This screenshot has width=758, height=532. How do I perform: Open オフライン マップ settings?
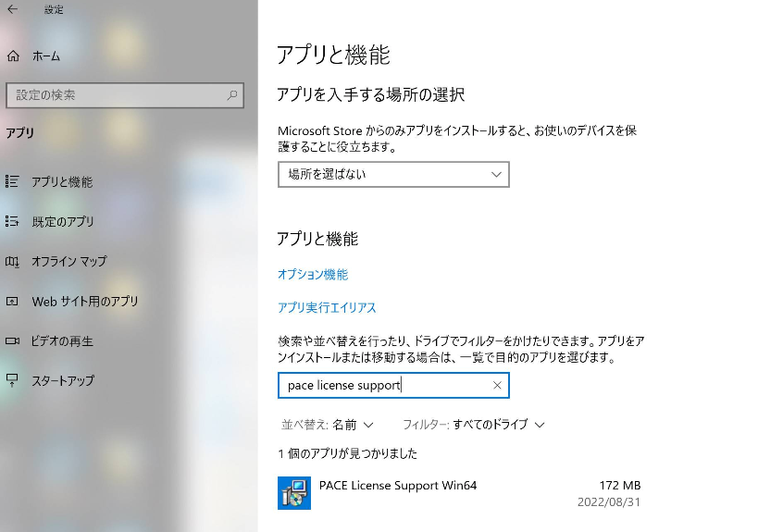tap(69, 262)
